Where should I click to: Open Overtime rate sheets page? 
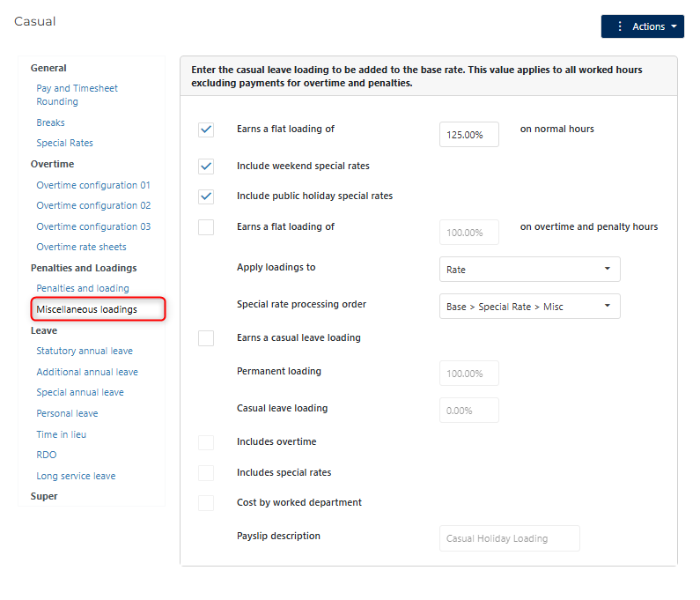pos(81,247)
